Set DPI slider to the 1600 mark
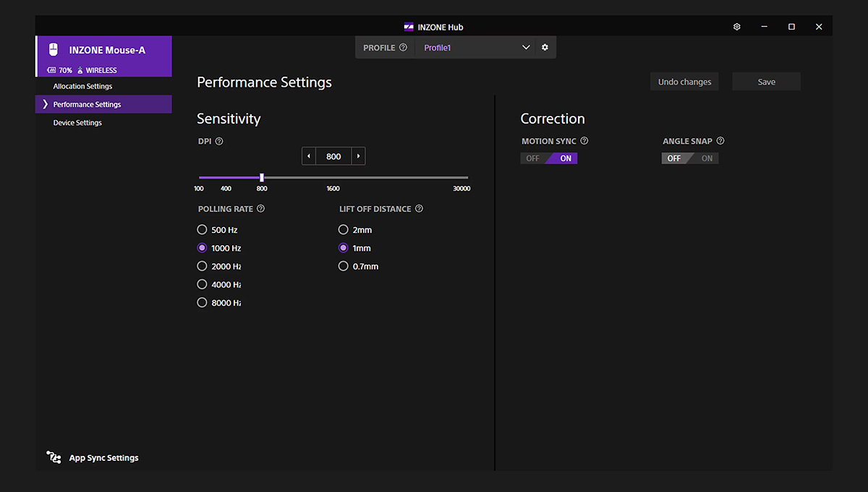This screenshot has height=492, width=868. point(333,177)
